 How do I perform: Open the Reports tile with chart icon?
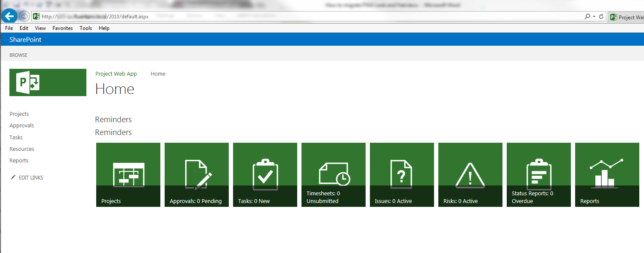(x=607, y=175)
